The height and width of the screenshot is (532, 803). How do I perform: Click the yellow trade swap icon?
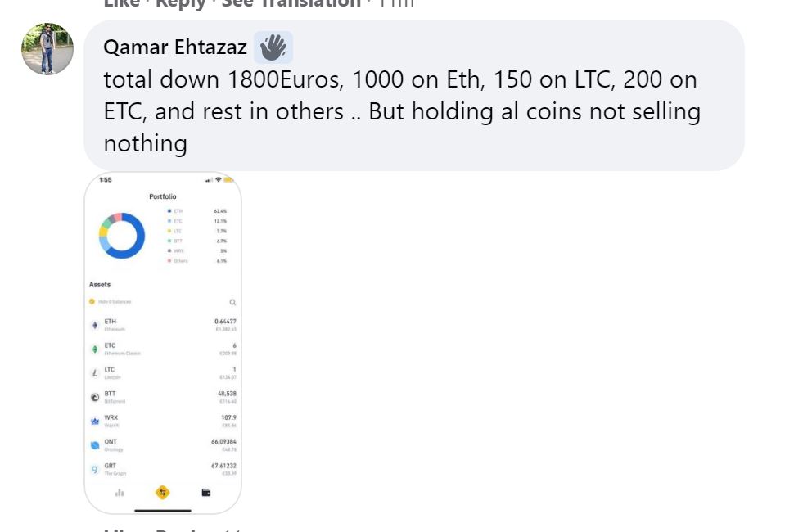162,493
